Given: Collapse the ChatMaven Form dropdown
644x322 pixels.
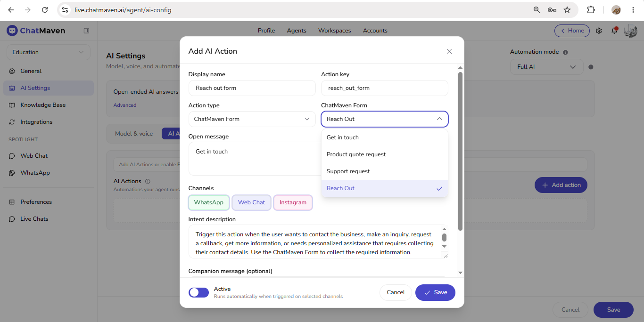Looking at the screenshot, I should point(385,119).
